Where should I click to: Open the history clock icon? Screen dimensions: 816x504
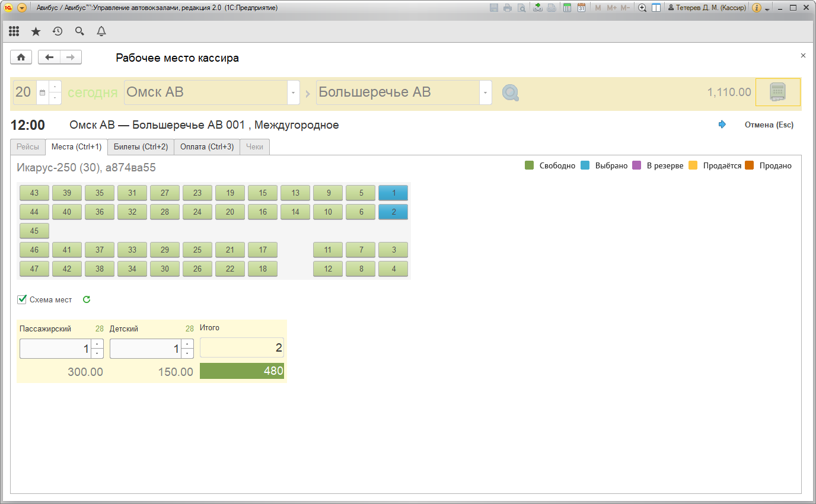[58, 31]
